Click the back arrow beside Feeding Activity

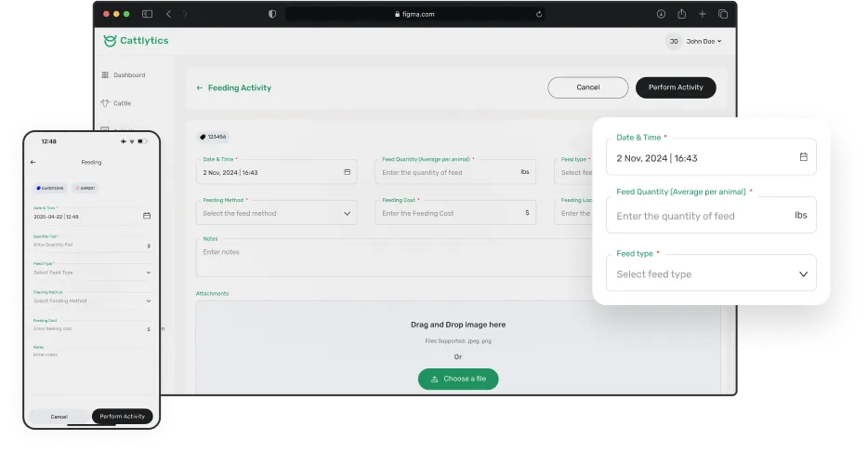[x=200, y=88]
